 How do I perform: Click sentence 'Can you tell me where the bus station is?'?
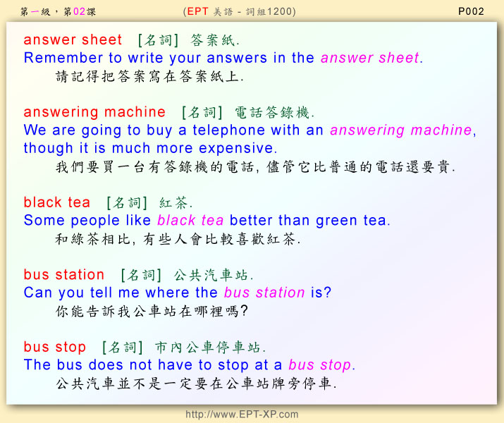click(x=177, y=293)
